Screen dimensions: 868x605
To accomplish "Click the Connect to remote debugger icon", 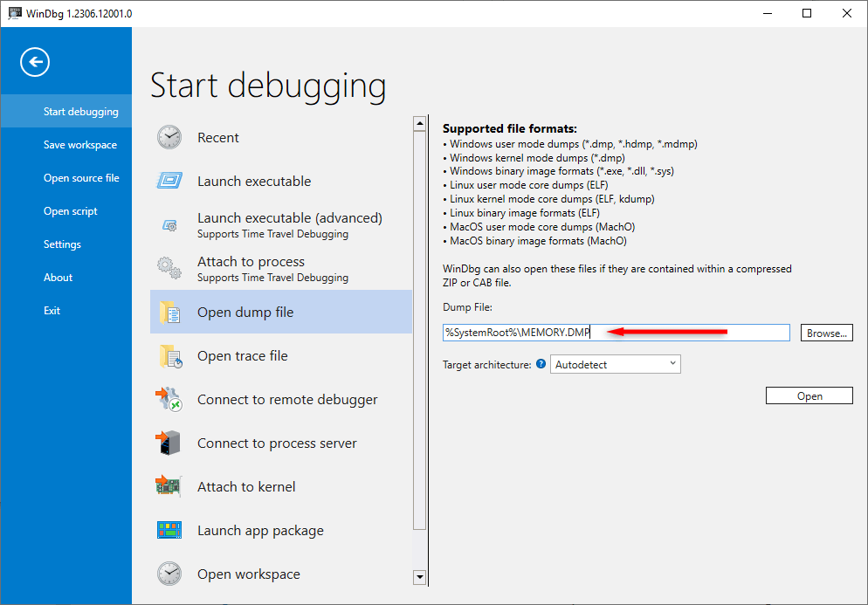I will click(169, 399).
